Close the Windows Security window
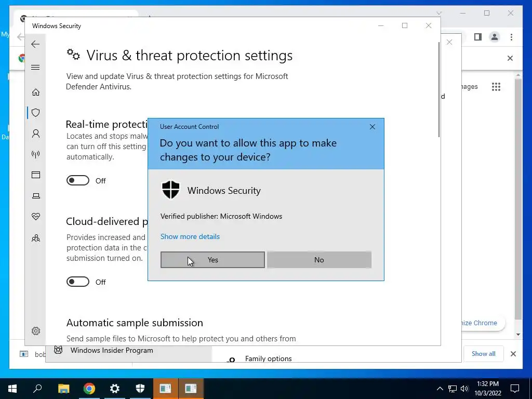532x399 pixels. (x=429, y=26)
